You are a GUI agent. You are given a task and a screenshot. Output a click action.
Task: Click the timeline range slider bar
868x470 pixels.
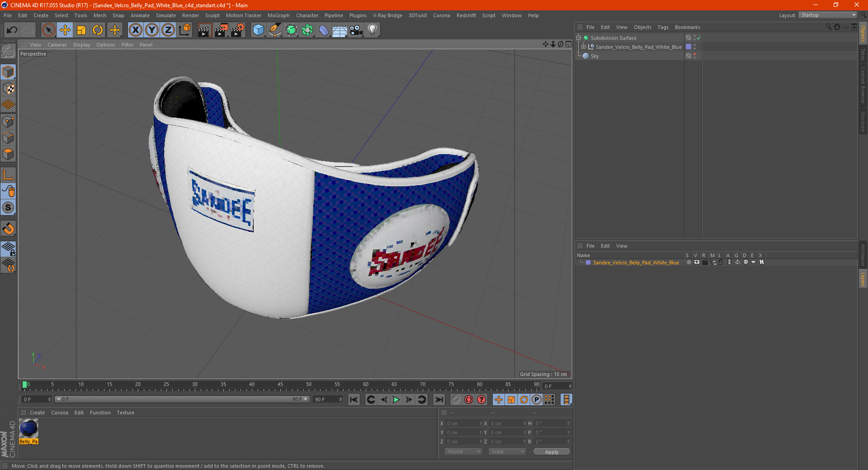point(182,399)
